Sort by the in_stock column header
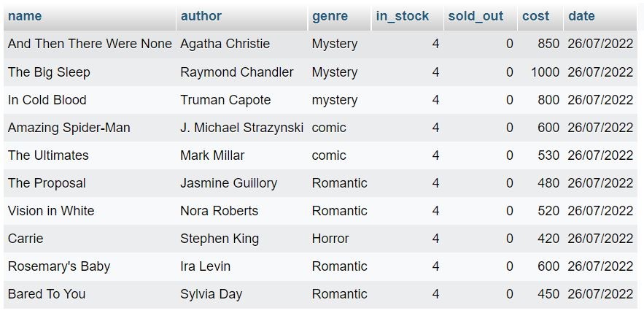644x316 pixels. click(403, 16)
